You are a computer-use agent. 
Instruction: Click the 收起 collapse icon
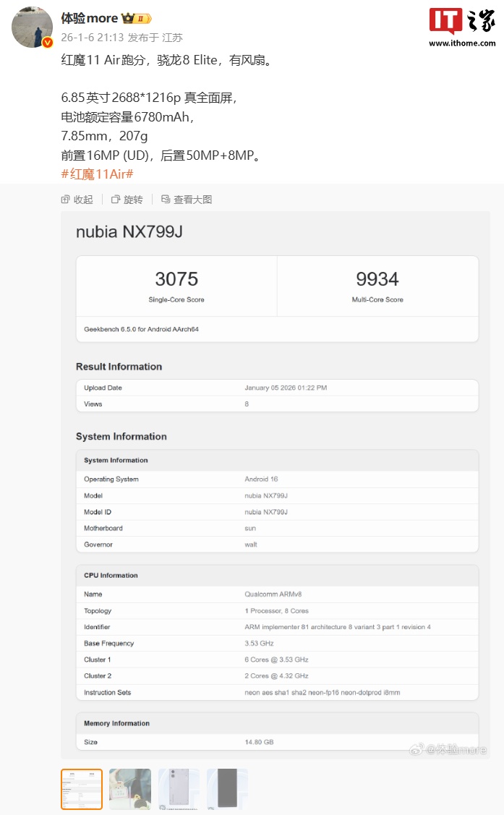(x=66, y=200)
